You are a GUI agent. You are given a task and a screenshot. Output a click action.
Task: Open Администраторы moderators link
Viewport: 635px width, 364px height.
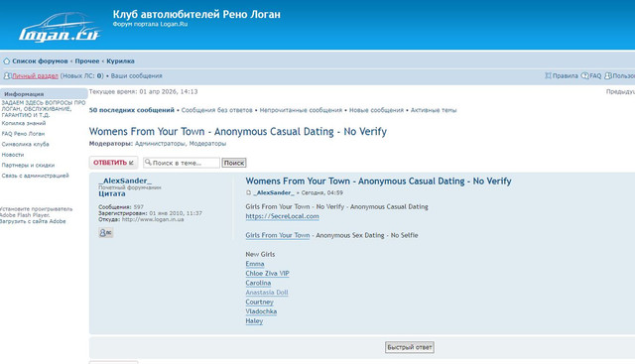pyautogui.click(x=160, y=144)
